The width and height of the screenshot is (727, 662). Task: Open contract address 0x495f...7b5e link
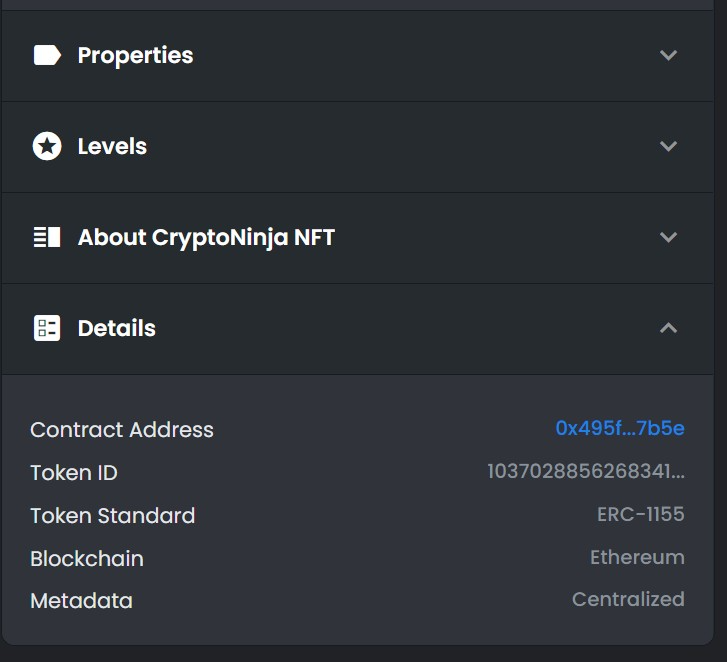pos(620,428)
